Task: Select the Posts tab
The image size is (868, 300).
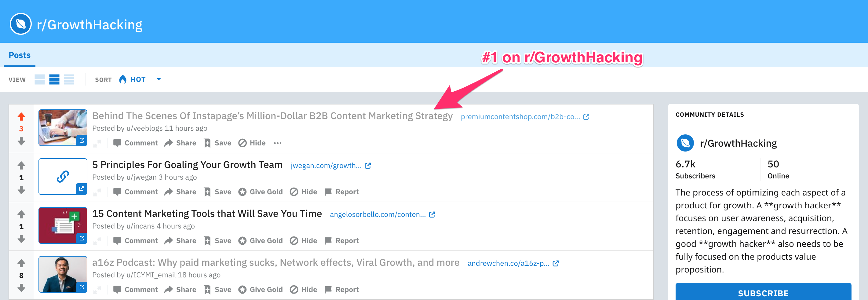Action: (20, 55)
